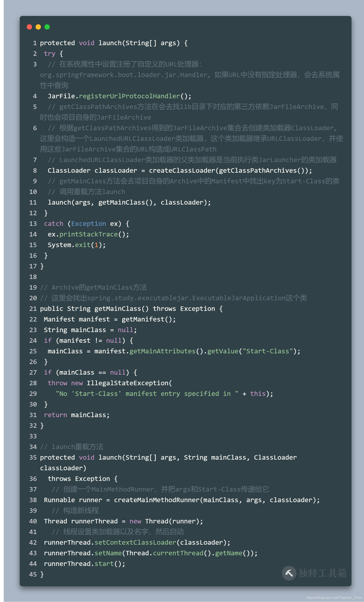Click 'launch(args, getMainClass(), classLoader);' on line 11
This screenshot has width=364, height=602.
[129, 202]
